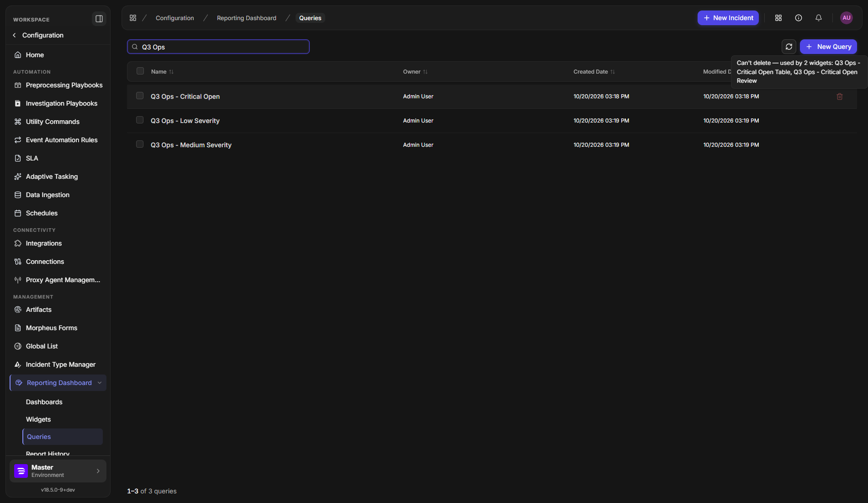Check the Q3 Ops - Medium Severity row
Screen dimensions: 868x503
click(x=140, y=144)
